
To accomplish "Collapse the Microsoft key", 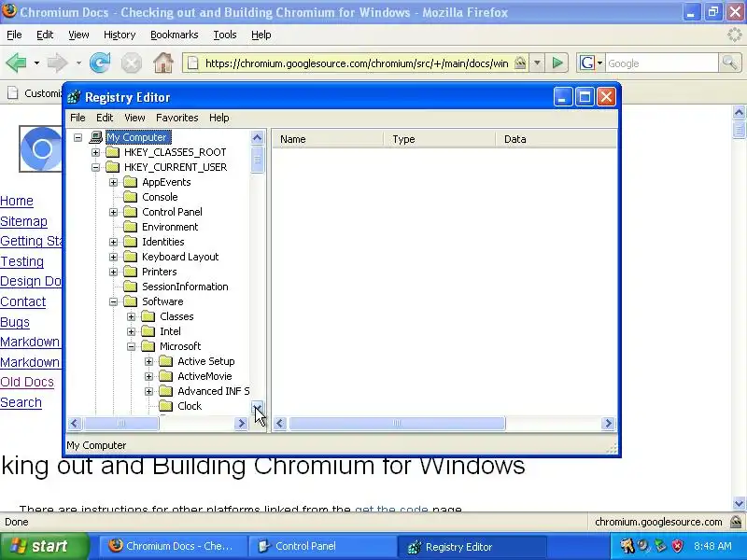I will [x=131, y=346].
